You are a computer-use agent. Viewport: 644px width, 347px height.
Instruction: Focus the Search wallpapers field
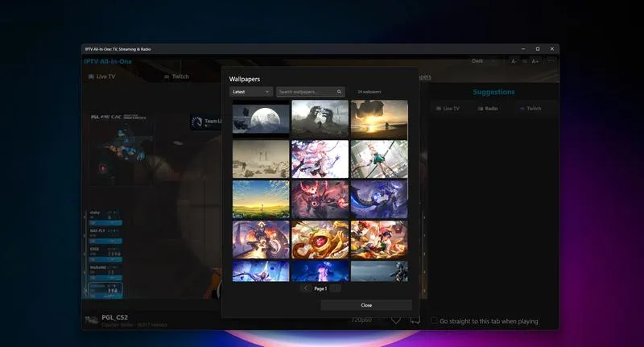[x=310, y=92]
